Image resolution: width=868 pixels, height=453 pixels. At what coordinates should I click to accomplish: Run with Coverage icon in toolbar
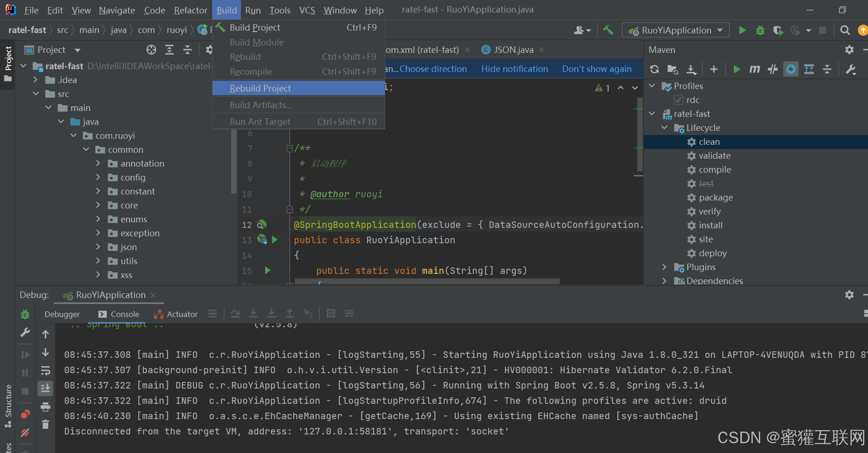[x=778, y=30]
